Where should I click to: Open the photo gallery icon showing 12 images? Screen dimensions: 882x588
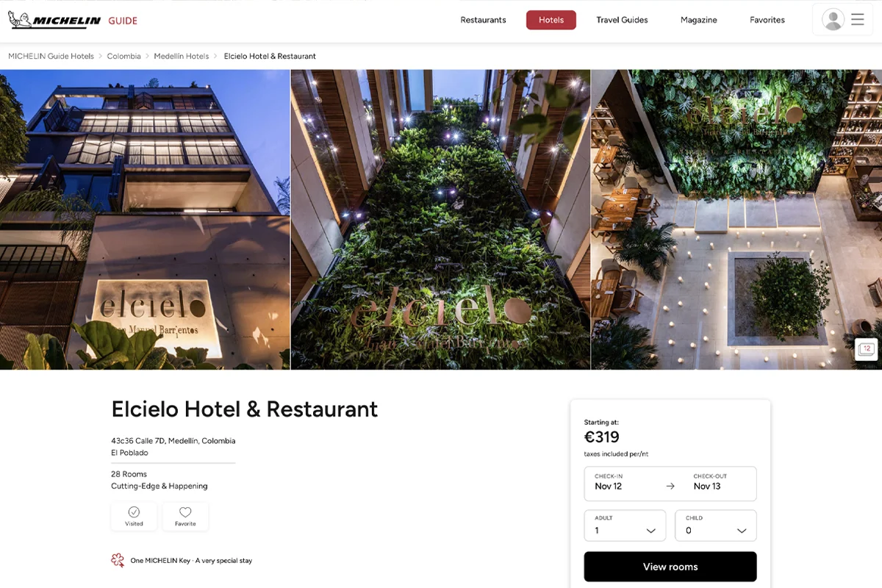point(867,349)
